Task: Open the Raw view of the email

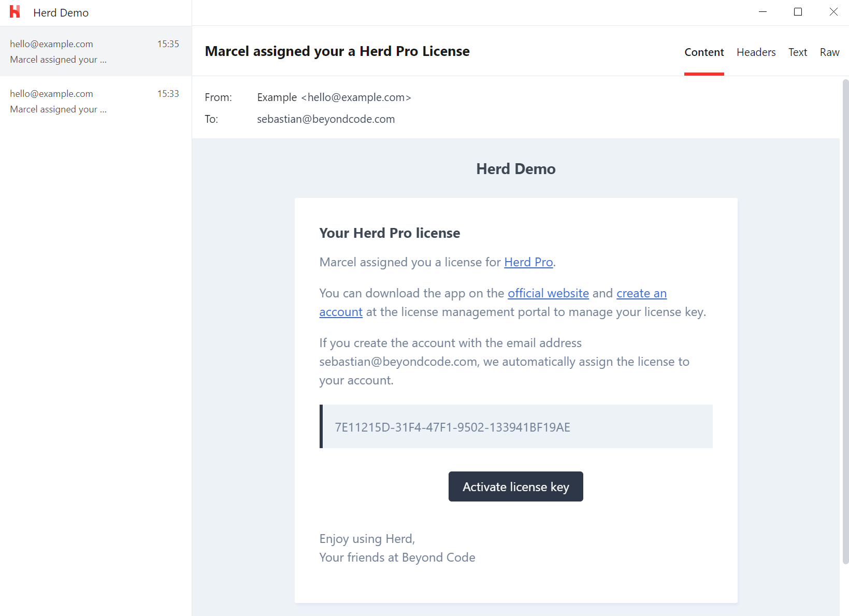Action: [x=829, y=52]
